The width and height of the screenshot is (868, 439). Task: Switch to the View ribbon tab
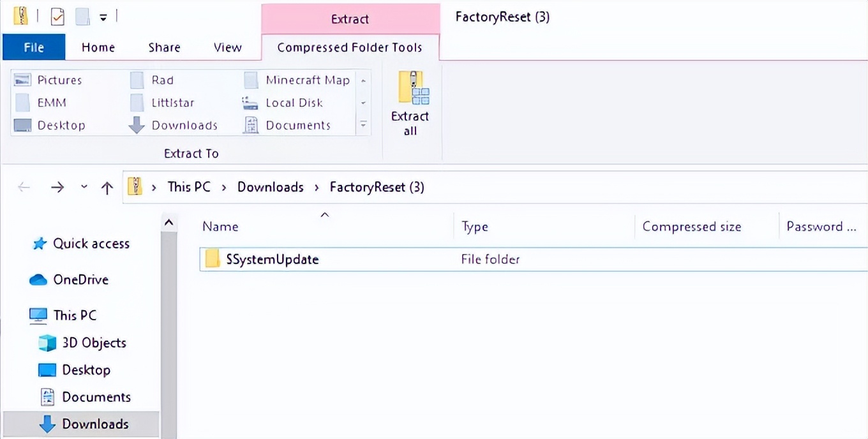tap(227, 48)
